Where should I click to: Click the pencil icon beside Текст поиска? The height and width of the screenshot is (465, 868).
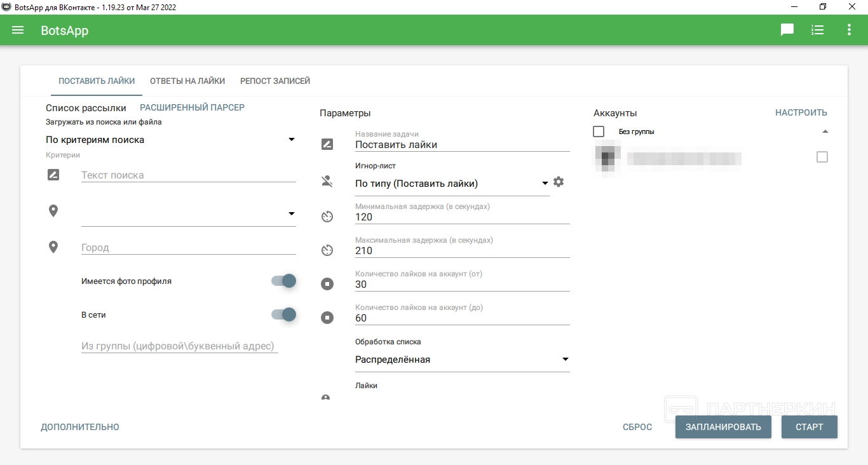(53, 175)
